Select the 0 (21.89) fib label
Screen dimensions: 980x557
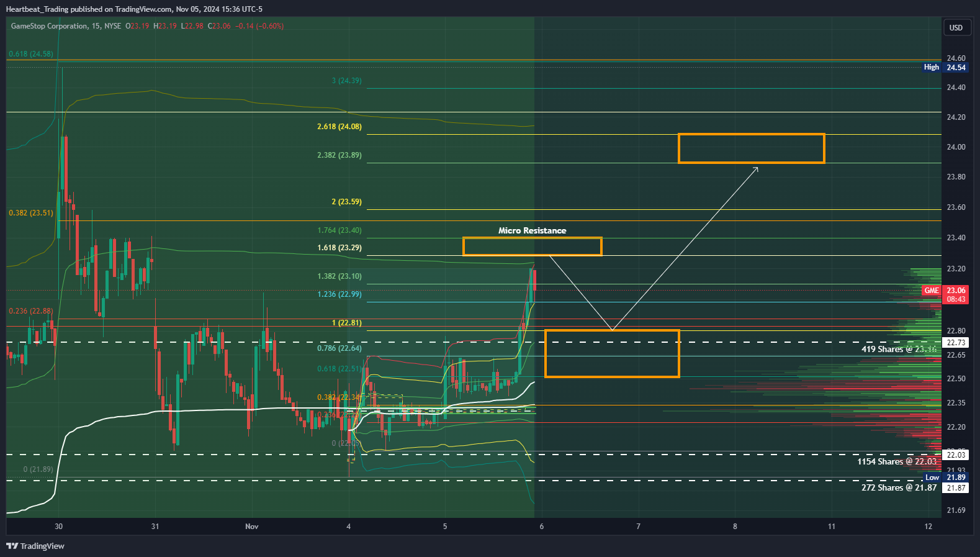[x=38, y=469]
